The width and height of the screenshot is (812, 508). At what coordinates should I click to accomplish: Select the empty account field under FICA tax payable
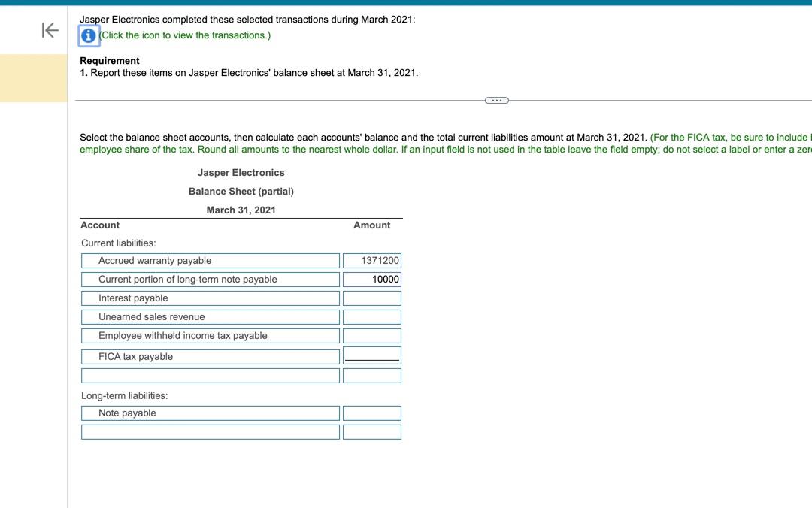tap(210, 375)
